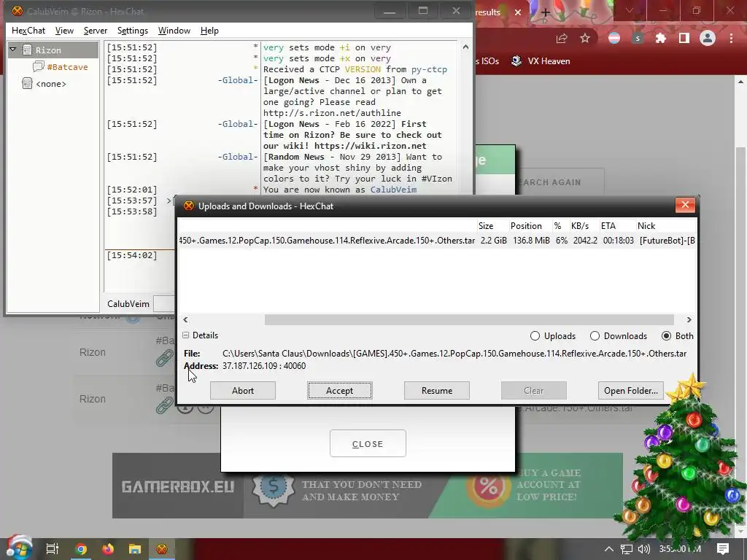Open the VX Heaven bookmark
The image size is (747, 560).
pyautogui.click(x=541, y=61)
